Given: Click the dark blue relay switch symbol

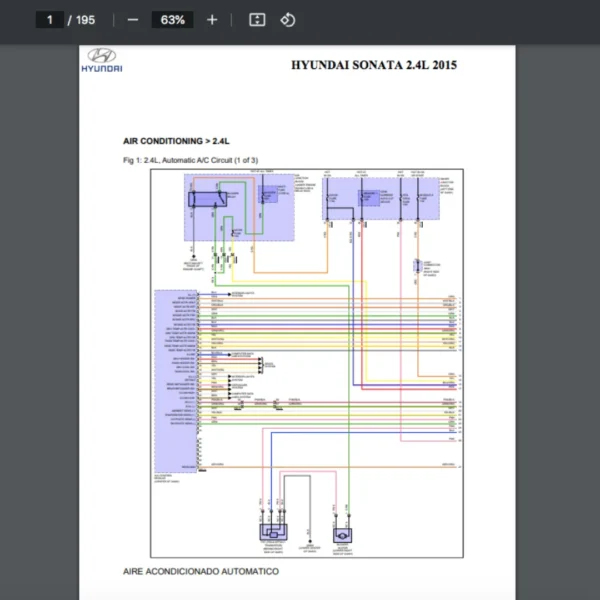Looking at the screenshot, I should [x=206, y=198].
